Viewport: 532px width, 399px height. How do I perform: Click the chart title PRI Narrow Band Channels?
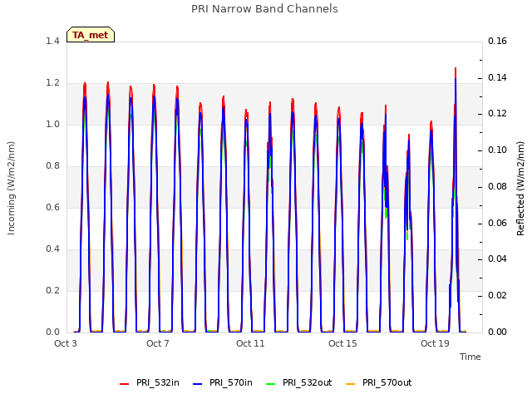[x=264, y=9]
